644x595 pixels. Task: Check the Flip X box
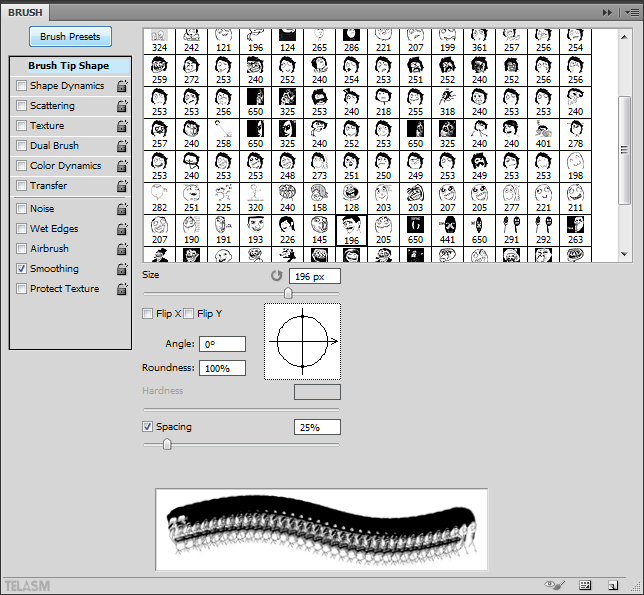147,314
